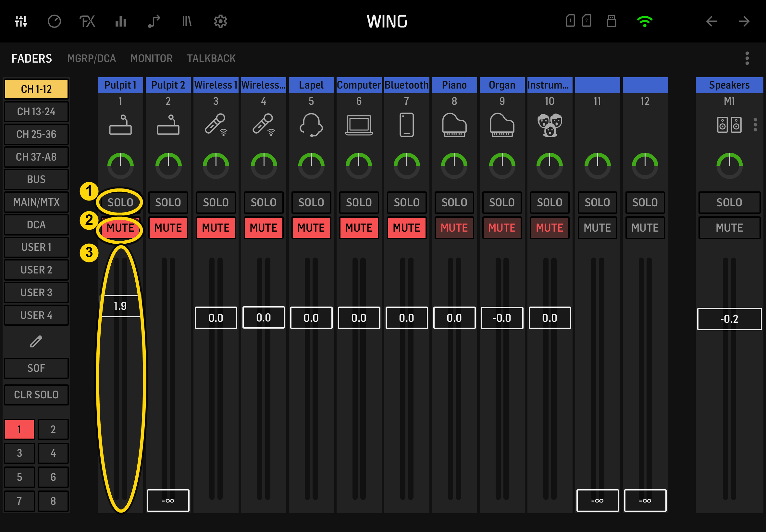Open the FX effects page icon
766x532 pixels.
coord(87,21)
